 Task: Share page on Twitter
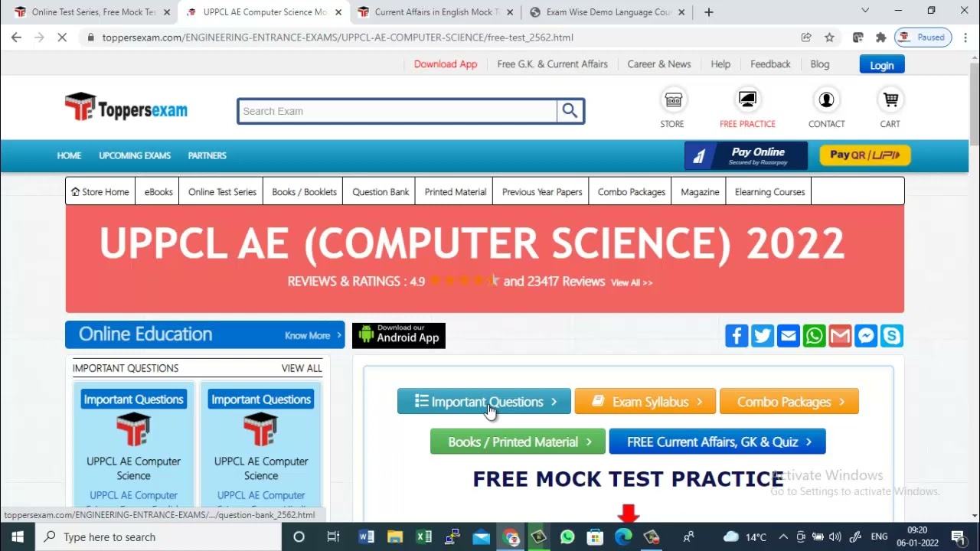pyautogui.click(x=763, y=336)
